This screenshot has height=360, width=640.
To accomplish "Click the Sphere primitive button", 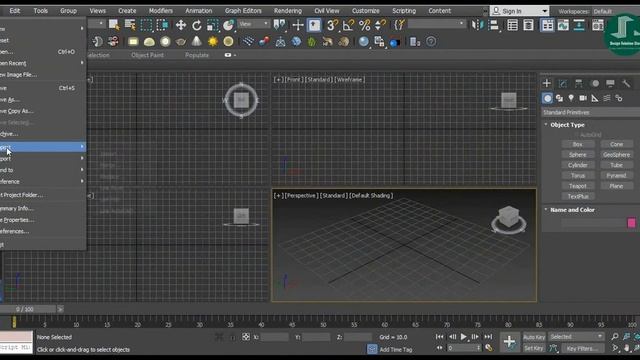I will tap(578, 155).
